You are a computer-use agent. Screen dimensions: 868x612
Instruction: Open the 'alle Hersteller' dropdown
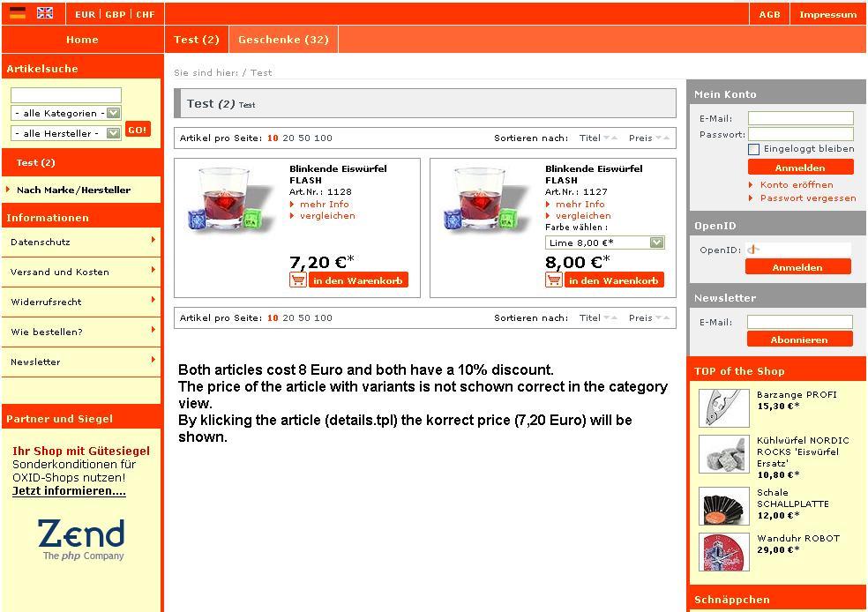[x=66, y=133]
